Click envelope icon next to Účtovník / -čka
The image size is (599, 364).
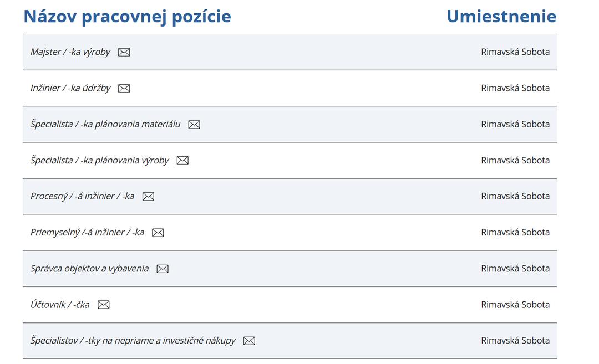click(104, 305)
